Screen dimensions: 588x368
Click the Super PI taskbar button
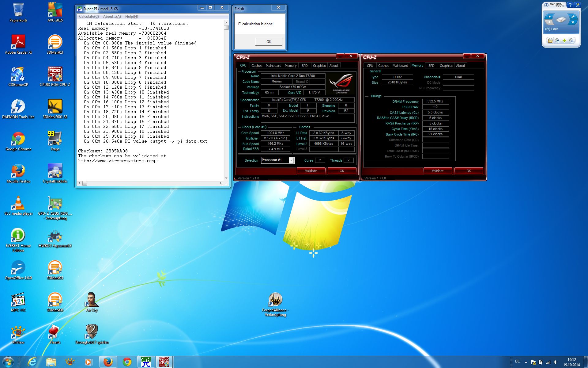click(x=146, y=362)
